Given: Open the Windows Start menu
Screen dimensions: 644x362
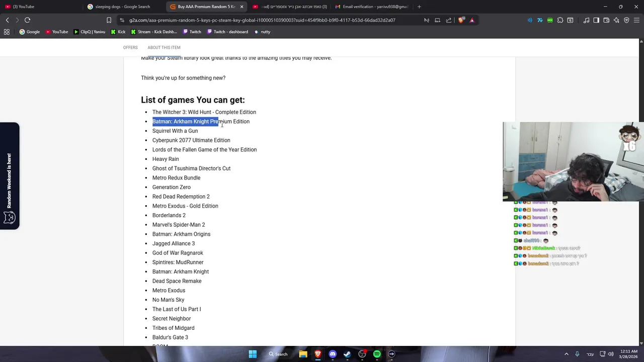Looking at the screenshot, I should [x=253, y=354].
